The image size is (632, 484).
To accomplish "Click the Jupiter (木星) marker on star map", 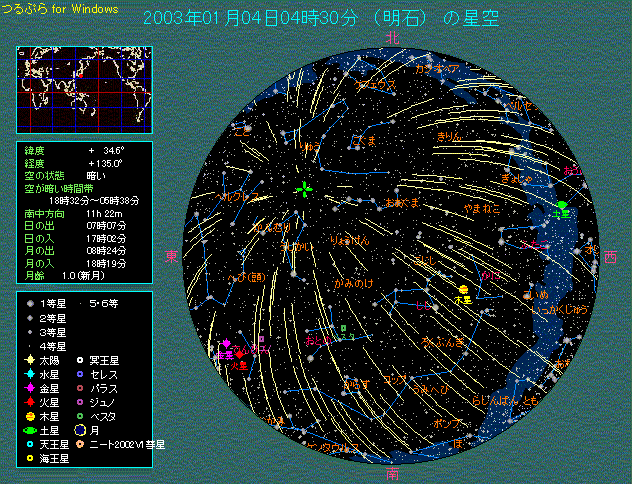I will coord(462,290).
